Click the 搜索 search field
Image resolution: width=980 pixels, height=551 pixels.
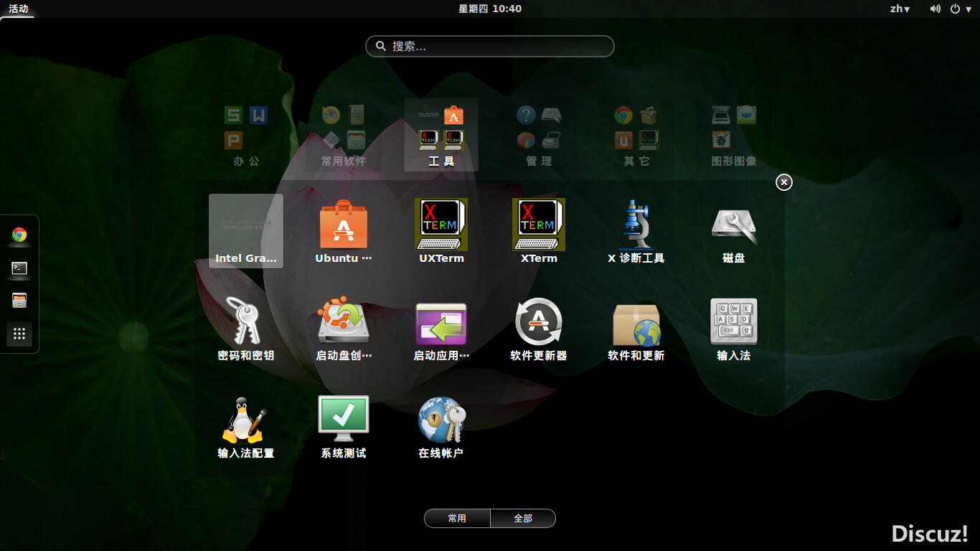(490, 46)
